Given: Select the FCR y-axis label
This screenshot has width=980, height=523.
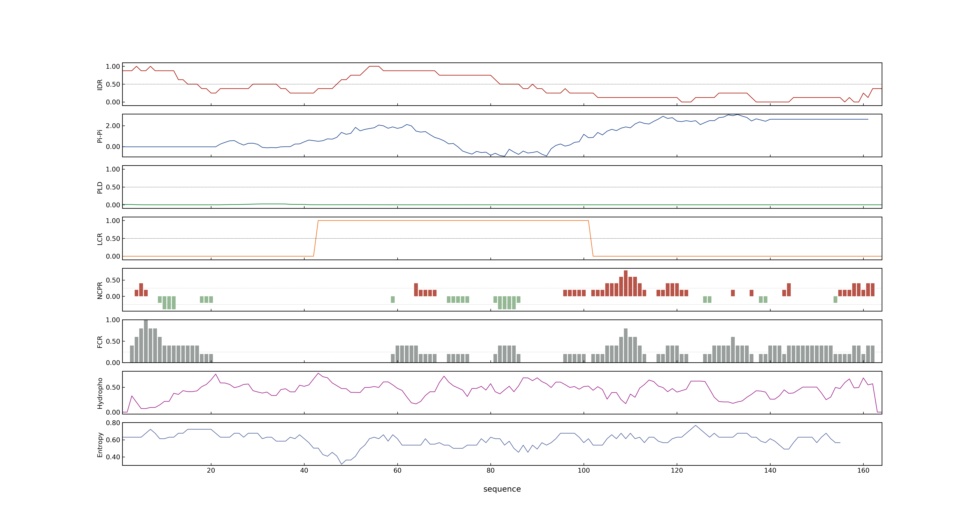Looking at the screenshot, I should pyautogui.click(x=100, y=341).
